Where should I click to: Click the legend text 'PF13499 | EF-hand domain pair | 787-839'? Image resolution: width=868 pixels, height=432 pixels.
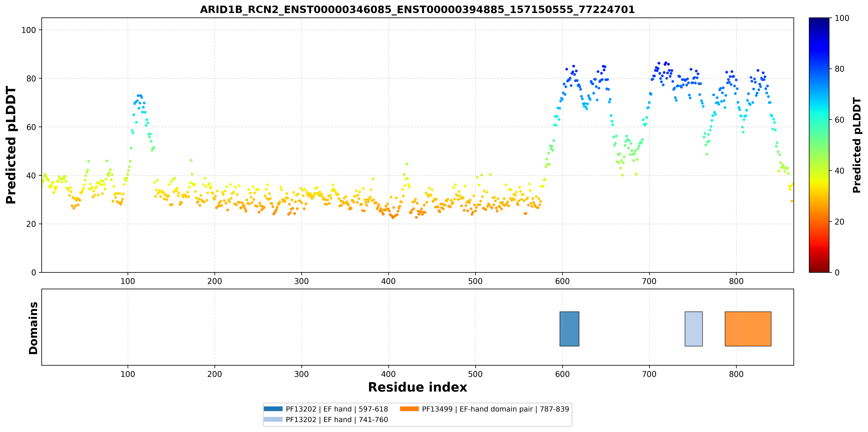click(x=495, y=409)
